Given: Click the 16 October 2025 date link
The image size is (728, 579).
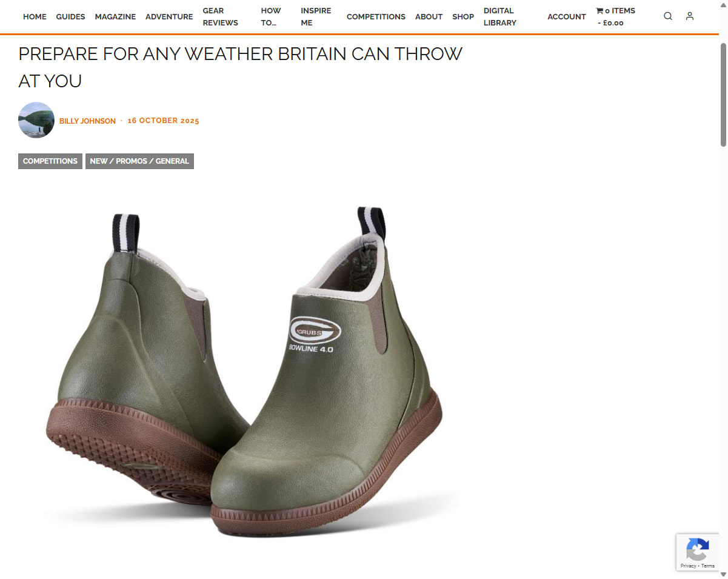Looking at the screenshot, I should pyautogui.click(x=163, y=121).
